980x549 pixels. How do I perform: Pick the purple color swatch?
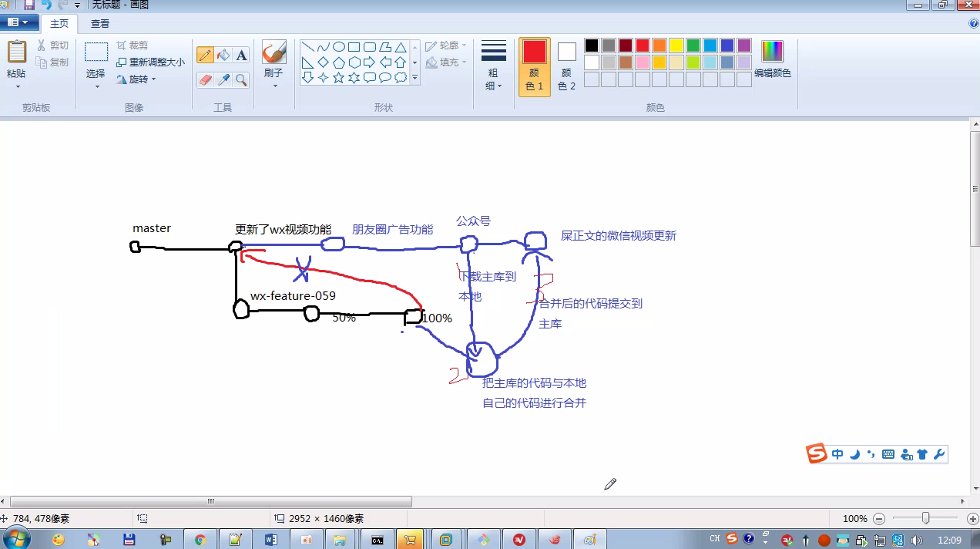[744, 45]
